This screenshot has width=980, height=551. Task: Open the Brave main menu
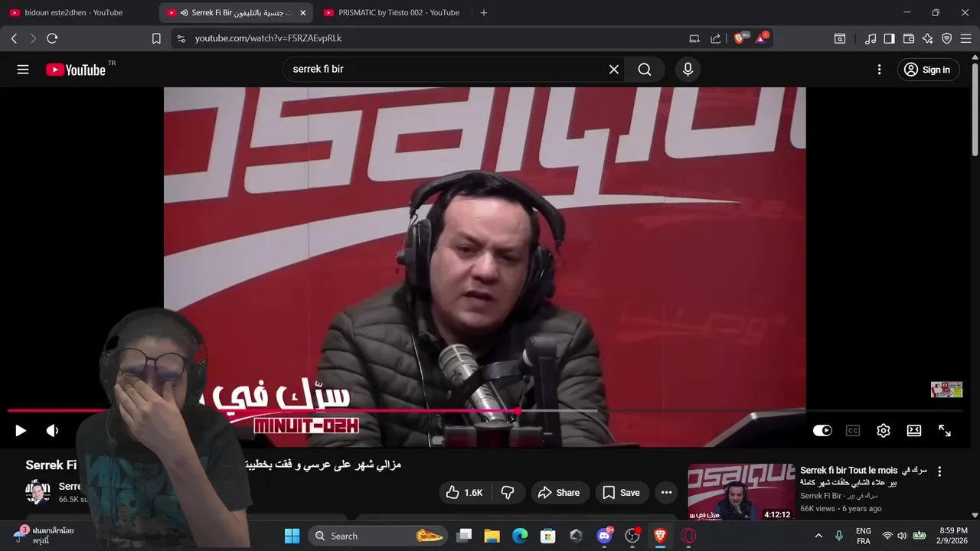tap(965, 38)
